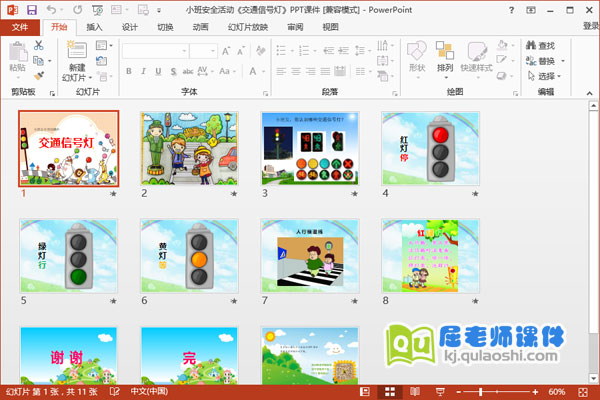600x400 pixels.
Task: Click the Cut scissors icon
Action: pos(39,45)
